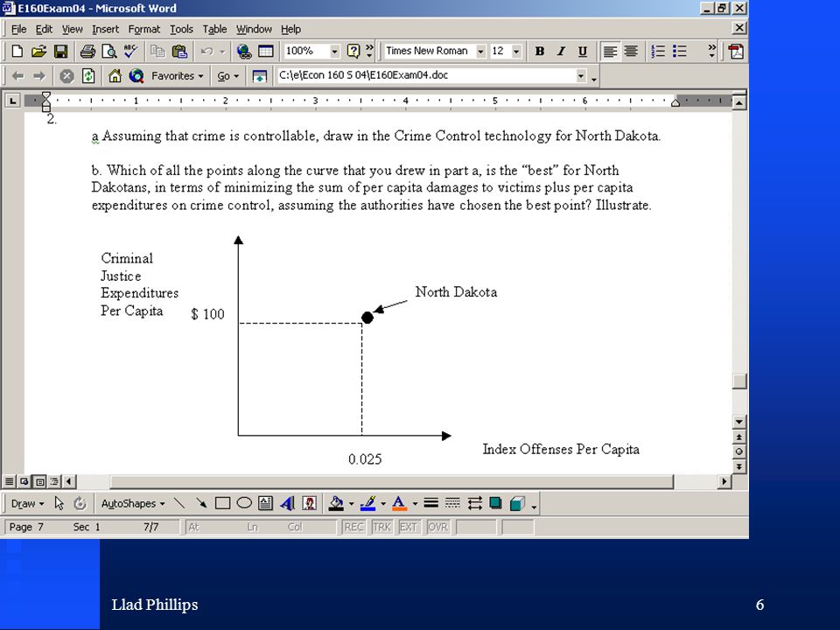Toggle Underline formatting
This screenshot has height=630, width=840.
pyautogui.click(x=583, y=52)
